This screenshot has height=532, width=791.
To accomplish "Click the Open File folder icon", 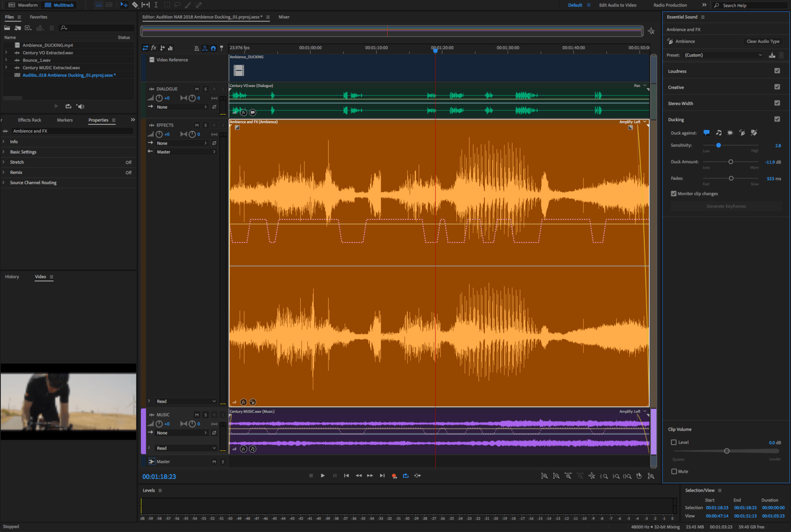I will click(7, 28).
